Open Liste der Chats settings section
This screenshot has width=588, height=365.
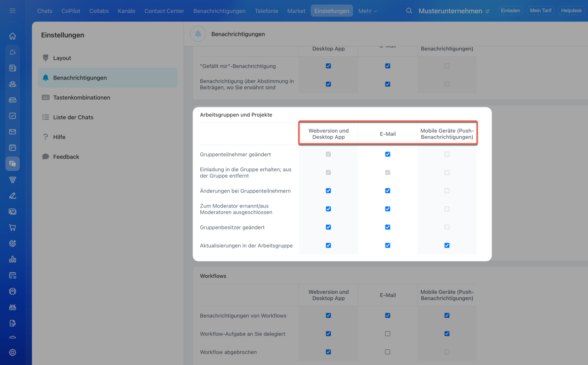pyautogui.click(x=73, y=117)
